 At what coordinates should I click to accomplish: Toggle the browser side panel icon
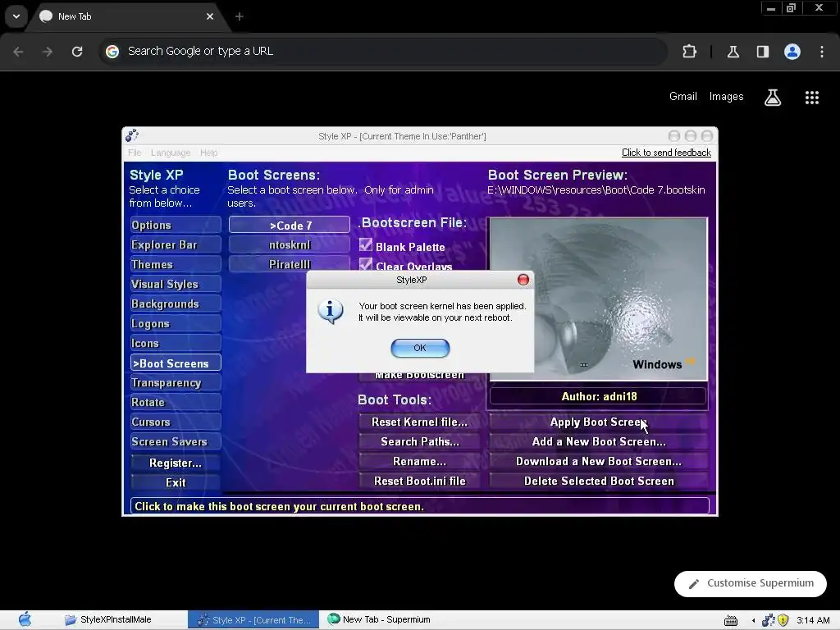click(x=762, y=52)
